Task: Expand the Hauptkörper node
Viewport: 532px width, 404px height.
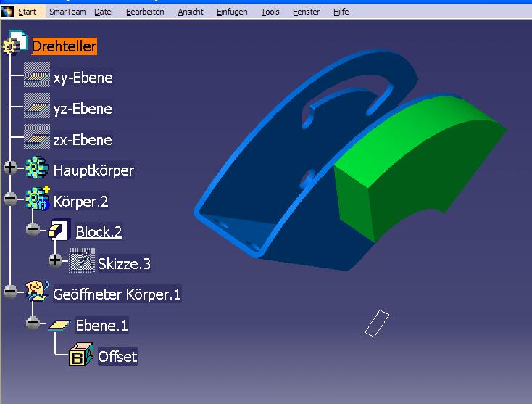Action: [10, 167]
